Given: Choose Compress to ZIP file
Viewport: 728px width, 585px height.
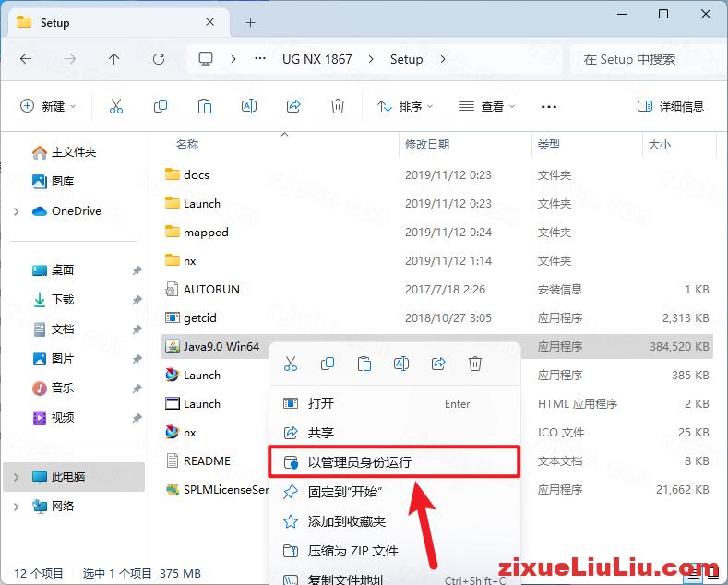Looking at the screenshot, I should point(395,551).
